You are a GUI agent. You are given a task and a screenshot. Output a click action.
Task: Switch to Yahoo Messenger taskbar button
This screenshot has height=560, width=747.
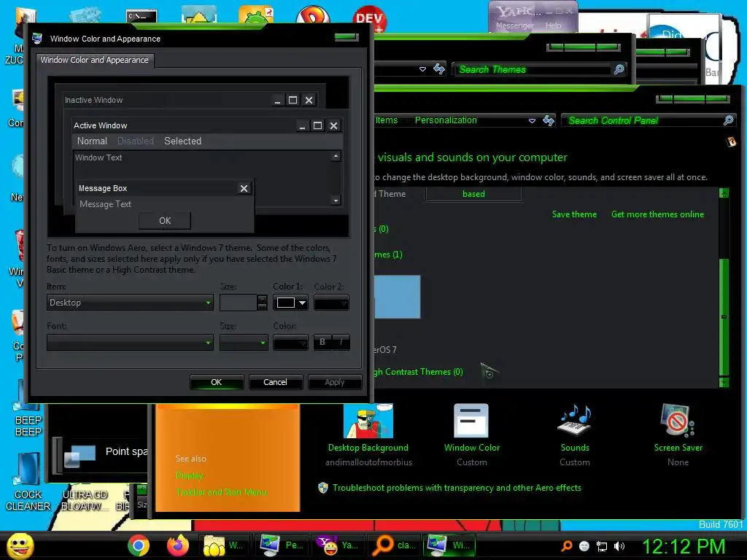point(337,545)
